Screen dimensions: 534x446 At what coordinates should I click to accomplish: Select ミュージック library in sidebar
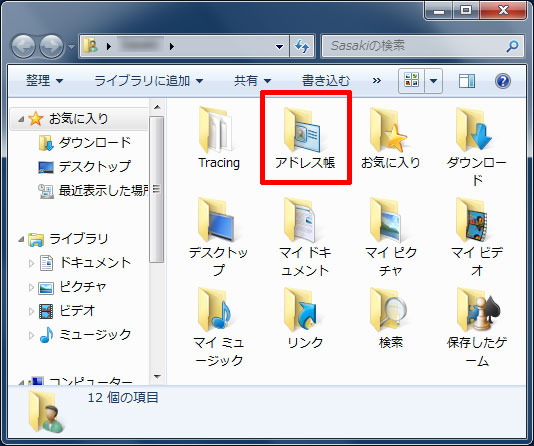(85, 335)
